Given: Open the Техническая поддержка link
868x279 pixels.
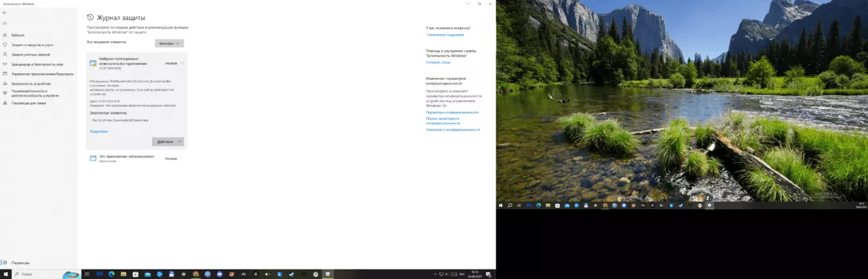Looking at the screenshot, I should pos(446,35).
